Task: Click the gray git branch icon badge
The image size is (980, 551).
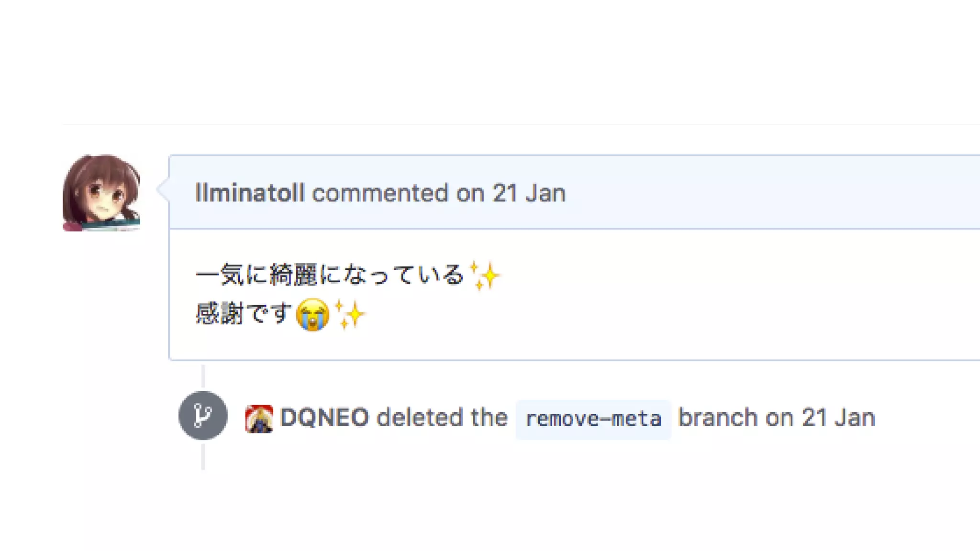Action: 203,415
